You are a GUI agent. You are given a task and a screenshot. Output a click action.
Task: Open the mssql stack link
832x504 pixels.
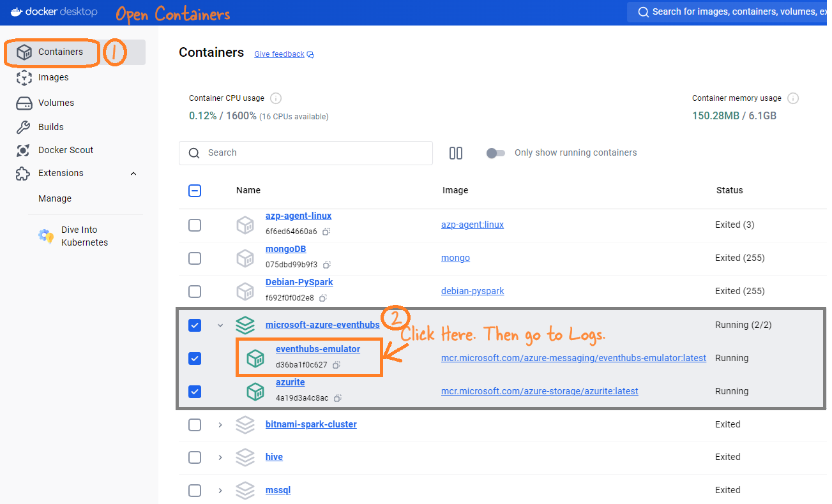278,490
